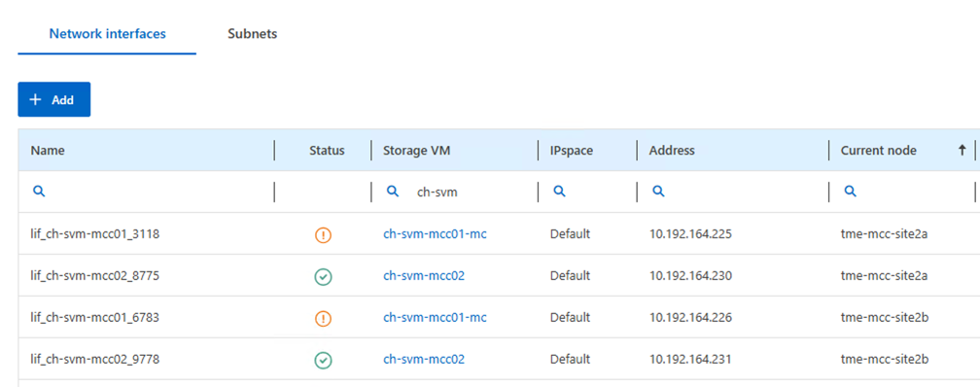Click the search icon in Storage VM filter
This screenshot has width=980, height=387.
393,192
